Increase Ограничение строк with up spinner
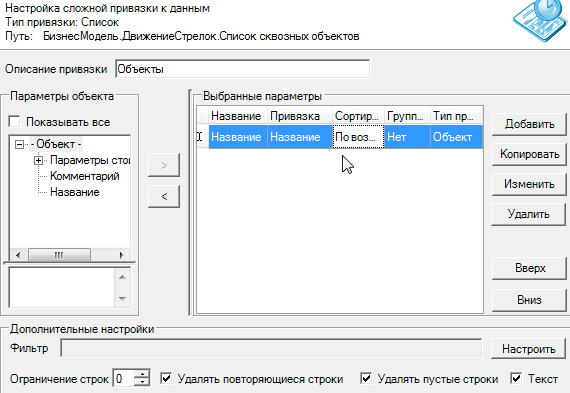Image resolution: width=570 pixels, height=393 pixels. click(x=142, y=374)
